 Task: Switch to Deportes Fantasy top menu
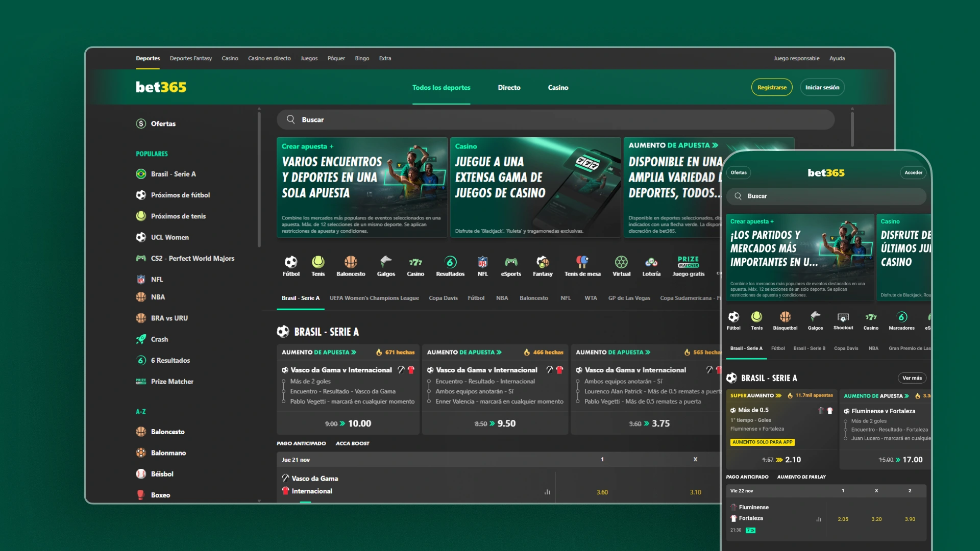click(190, 58)
